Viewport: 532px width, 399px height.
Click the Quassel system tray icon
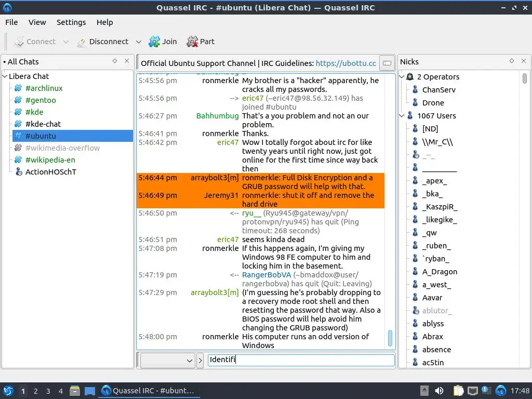(501, 391)
